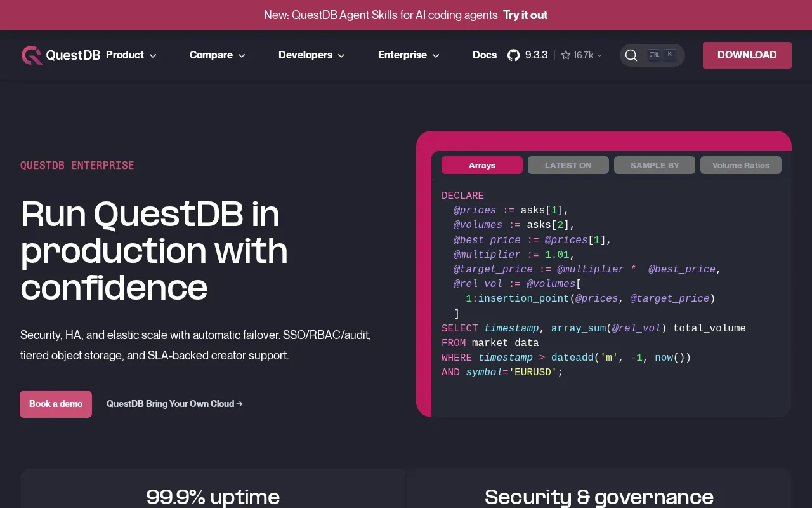Click the '99.9% uptime' card heading
The width and height of the screenshot is (812, 508).
[213, 497]
